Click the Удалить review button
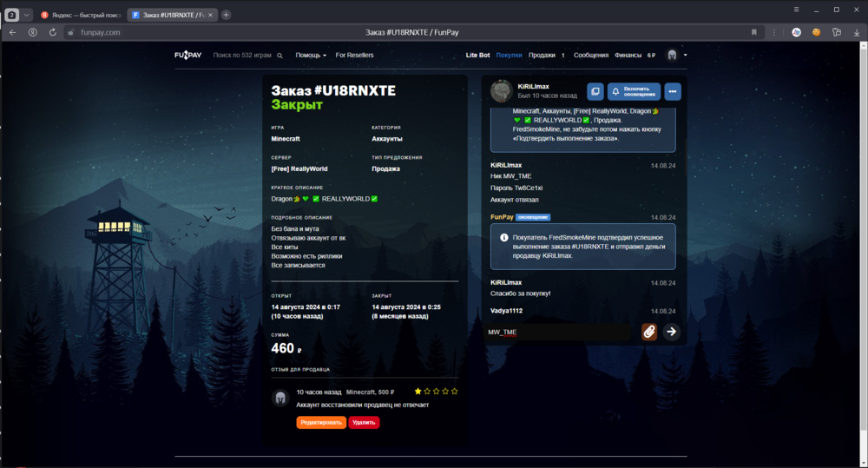The image size is (868, 468). pos(364,423)
